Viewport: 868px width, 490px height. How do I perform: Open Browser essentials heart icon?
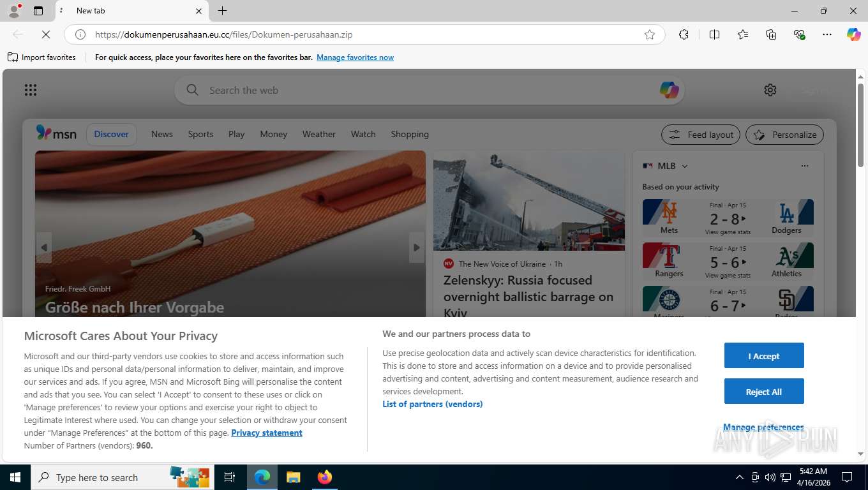pyautogui.click(x=799, y=34)
